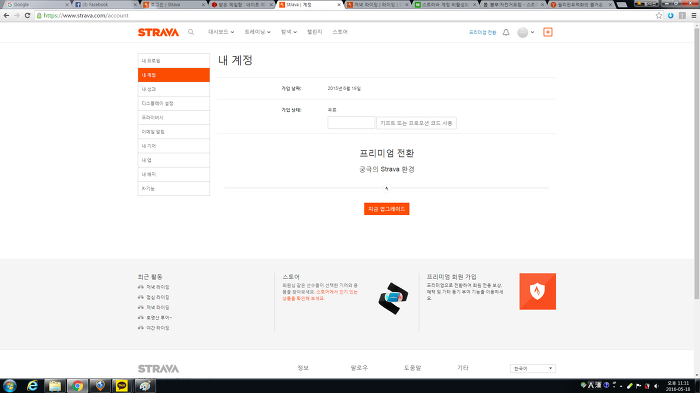This screenshot has height=393, width=700.
Task: Select X-기능 in the settings sidebar
Action: coord(174,188)
